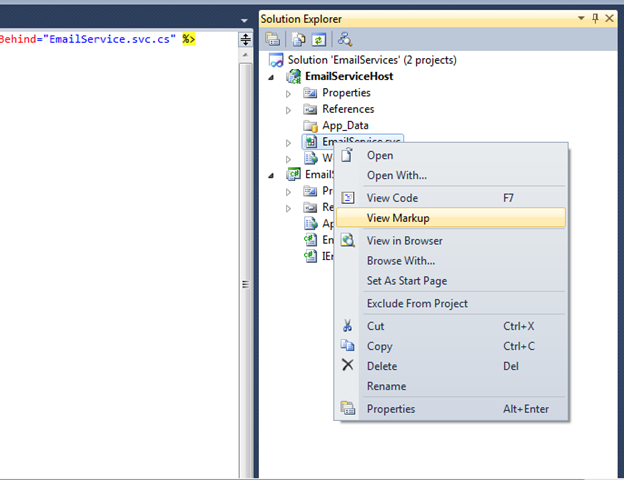Close the Solution Explorer panel

click(609, 18)
